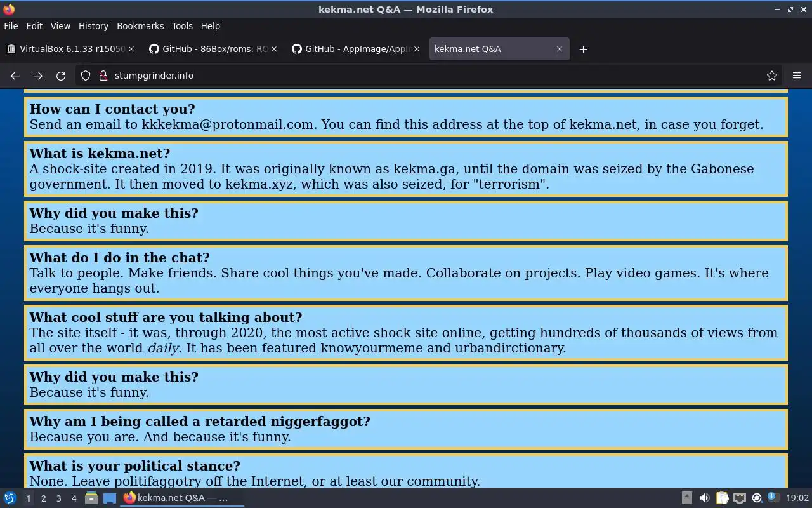The height and width of the screenshot is (508, 812).
Task: Open the wired network tray icon
Action: pyautogui.click(x=740, y=498)
